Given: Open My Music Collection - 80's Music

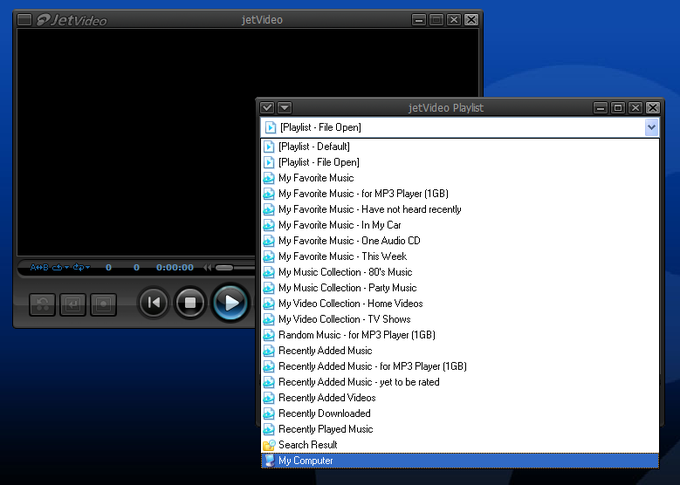Looking at the screenshot, I should [x=460, y=272].
